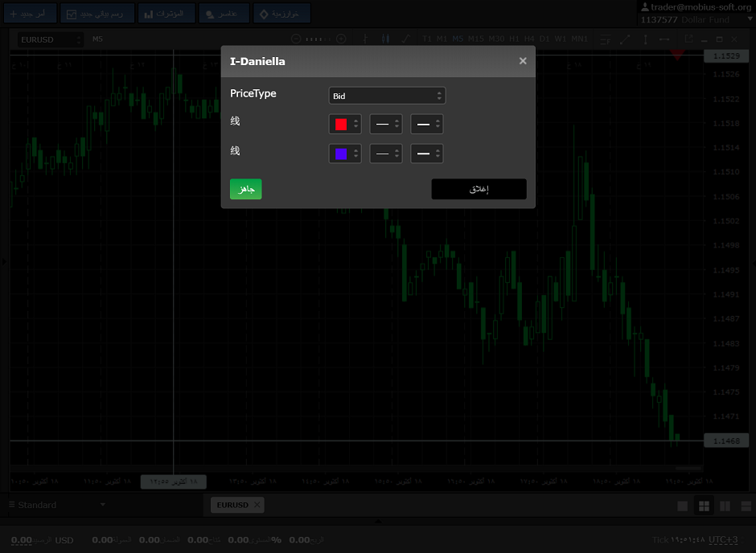This screenshot has width=756, height=553.
Task: Click the إغلاق close button in dialog
Action: pyautogui.click(x=479, y=189)
